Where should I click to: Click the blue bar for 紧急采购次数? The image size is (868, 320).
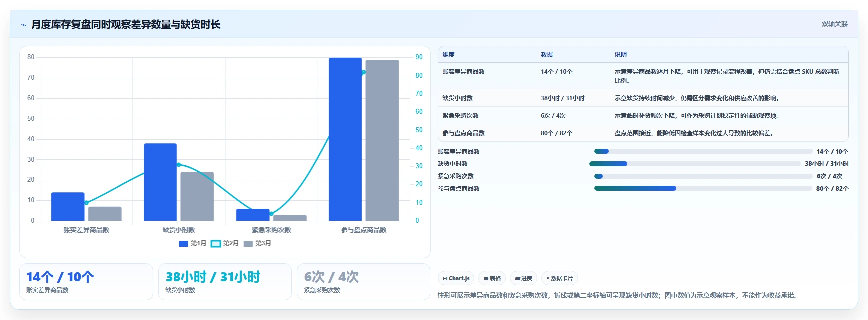pyautogui.click(x=253, y=215)
